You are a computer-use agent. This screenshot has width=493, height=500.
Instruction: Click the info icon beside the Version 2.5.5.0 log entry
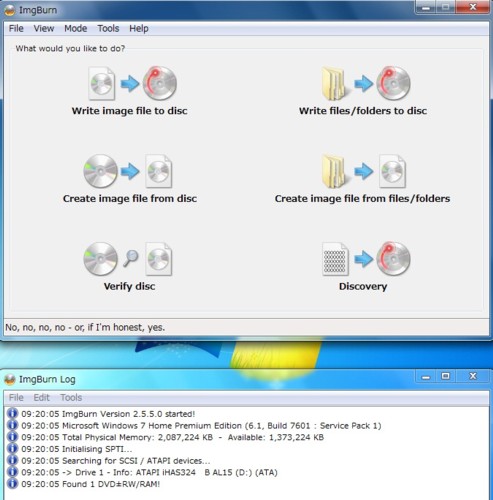tap(12, 414)
